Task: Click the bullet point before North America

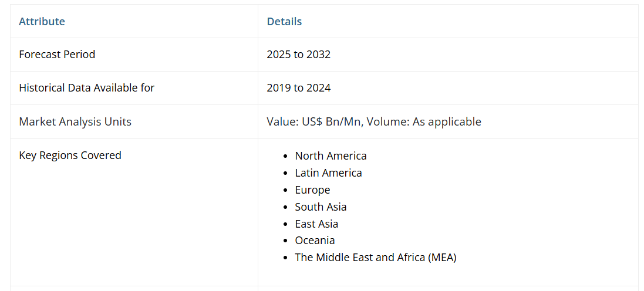Action: click(285, 157)
